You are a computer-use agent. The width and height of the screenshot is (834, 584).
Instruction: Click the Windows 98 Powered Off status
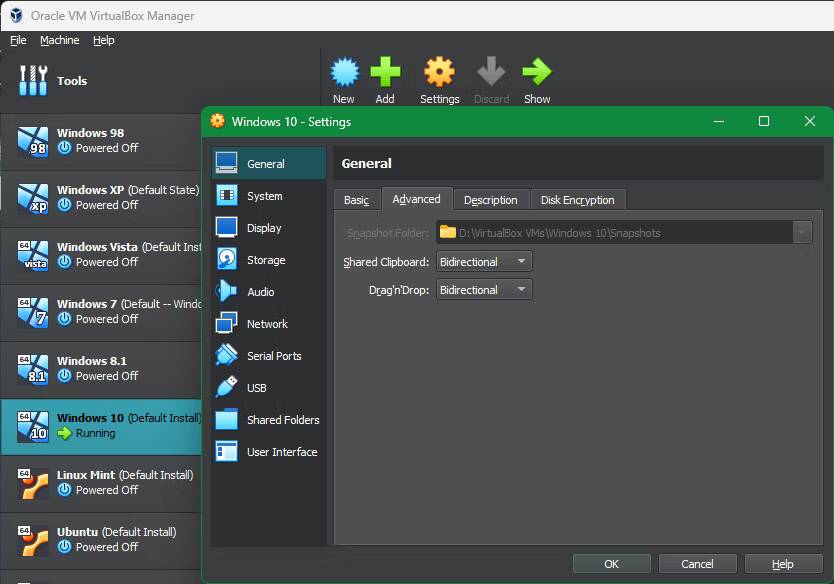[106, 148]
